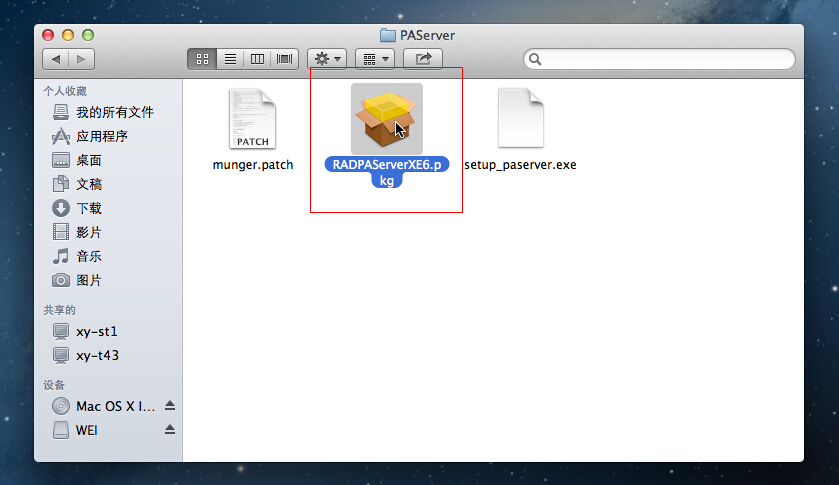Click the 共享的 section header
The width and height of the screenshot is (839, 485).
click(x=59, y=310)
